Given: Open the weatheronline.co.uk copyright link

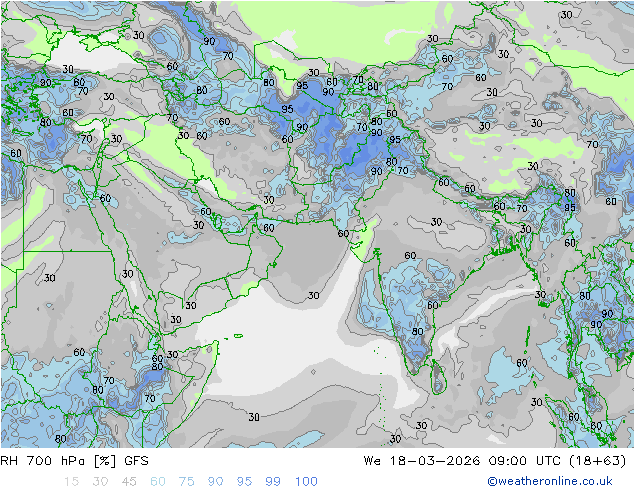Looking at the screenshot, I should point(550,481).
